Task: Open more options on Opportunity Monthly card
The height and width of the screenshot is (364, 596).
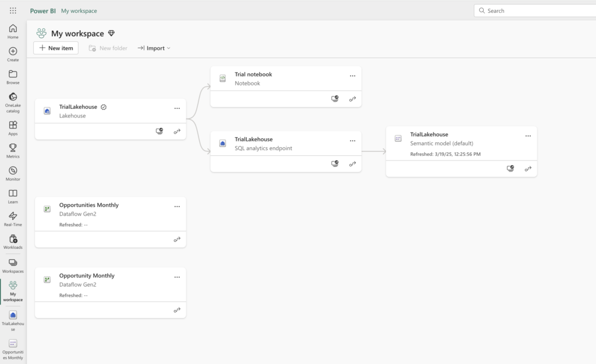Action: 177,277
